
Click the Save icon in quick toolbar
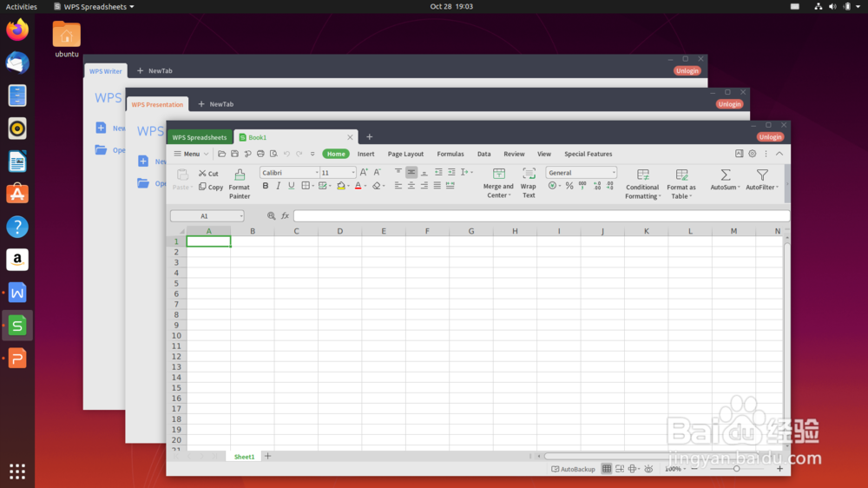click(x=234, y=154)
